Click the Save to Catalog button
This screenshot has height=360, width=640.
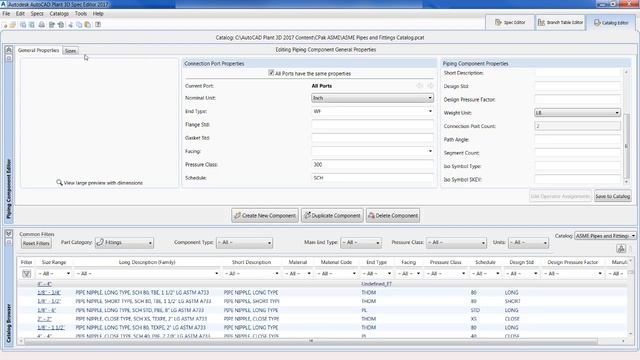tap(613, 196)
